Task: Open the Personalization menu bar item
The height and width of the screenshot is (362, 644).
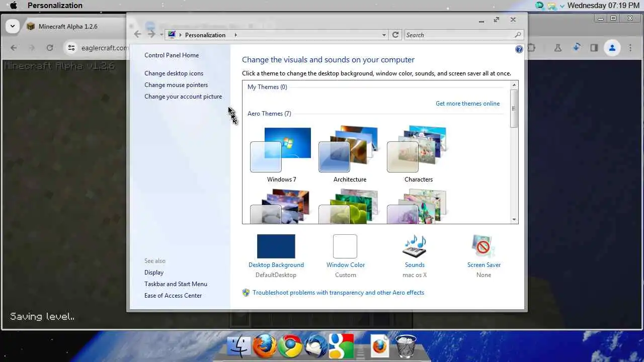Action: (x=55, y=6)
